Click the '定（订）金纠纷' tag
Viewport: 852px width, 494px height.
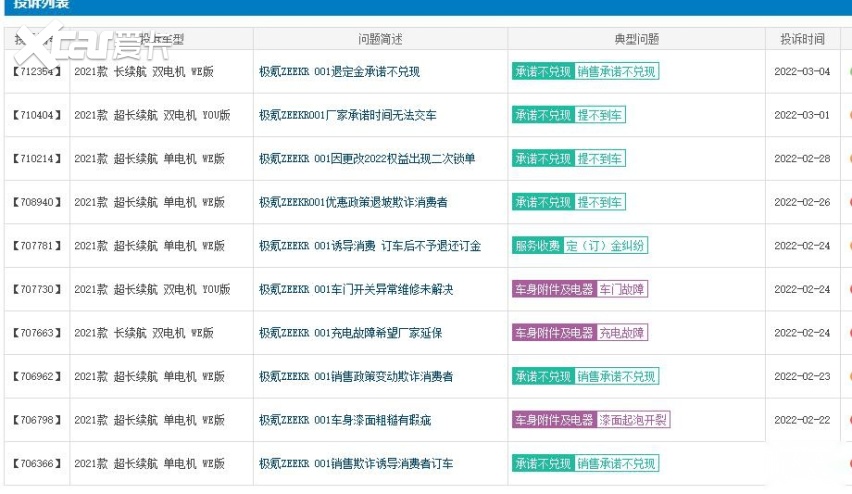click(605, 246)
